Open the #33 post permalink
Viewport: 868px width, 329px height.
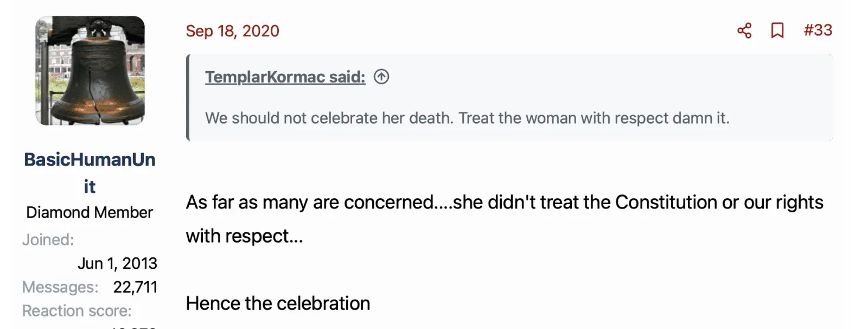(818, 30)
